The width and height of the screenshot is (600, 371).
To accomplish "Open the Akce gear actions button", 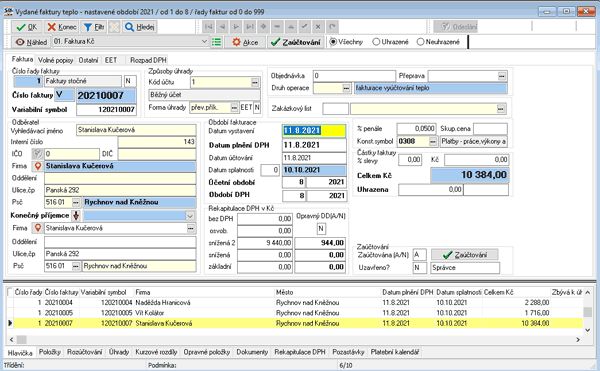I will 245,42.
